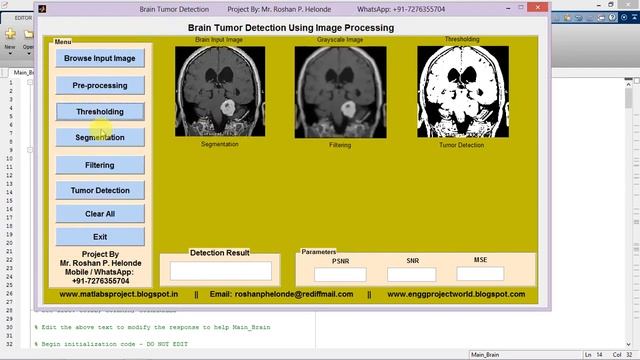Click the scroll up arrow in MATLAB editor
Screen dimensions: 640x360
[x=629, y=84]
